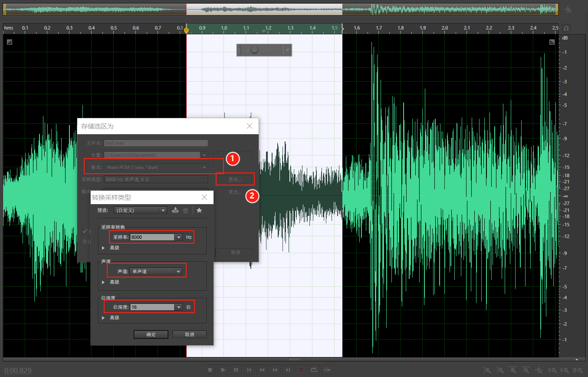588x377 pixels.
Task: Click the 位深度 value field 16
Action: click(x=152, y=307)
